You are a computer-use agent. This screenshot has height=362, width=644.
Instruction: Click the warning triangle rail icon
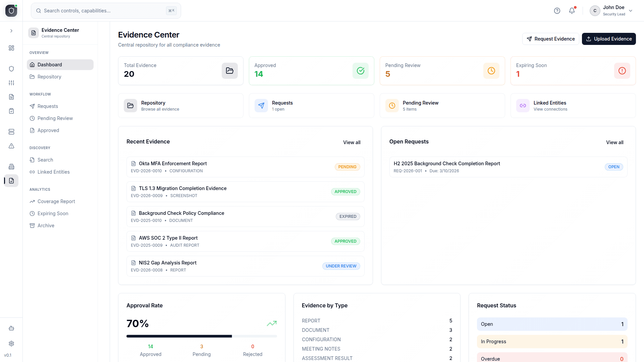click(11, 146)
